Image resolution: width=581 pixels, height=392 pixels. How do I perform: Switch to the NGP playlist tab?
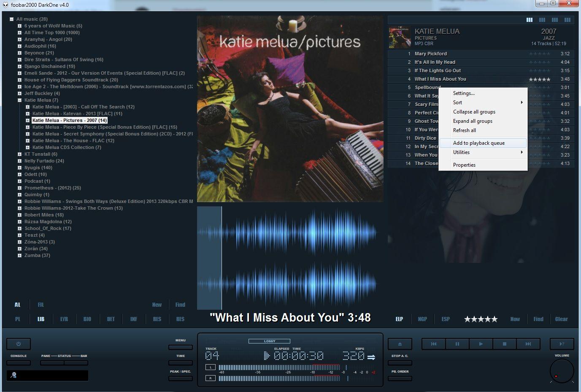coord(422,319)
